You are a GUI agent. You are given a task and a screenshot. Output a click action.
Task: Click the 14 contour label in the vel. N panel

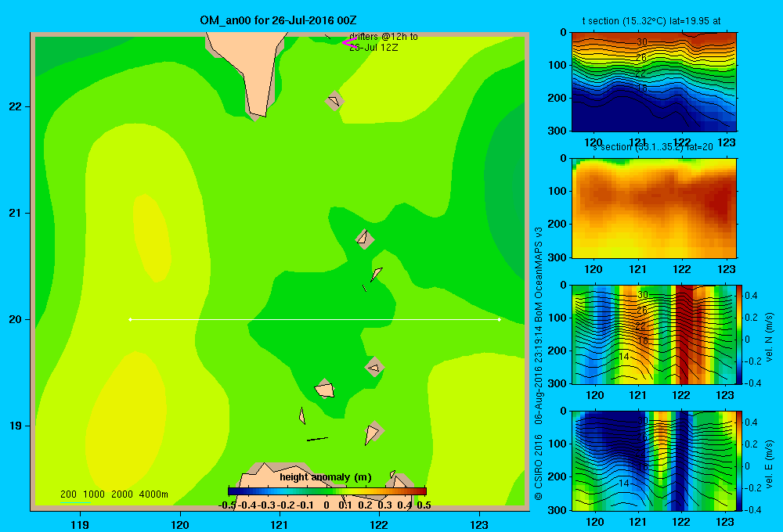click(x=624, y=356)
